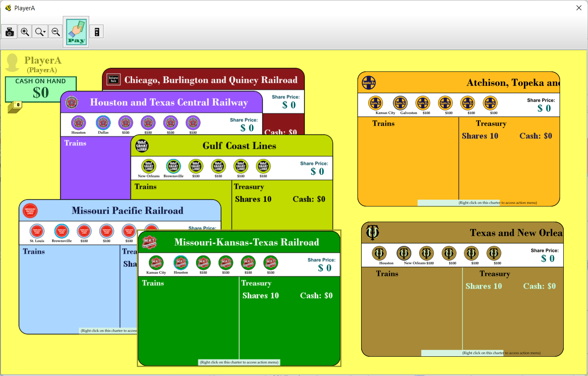This screenshot has width=588, height=376.
Task: Click Gulf Coast Lines share price $0
Action: coord(317,172)
